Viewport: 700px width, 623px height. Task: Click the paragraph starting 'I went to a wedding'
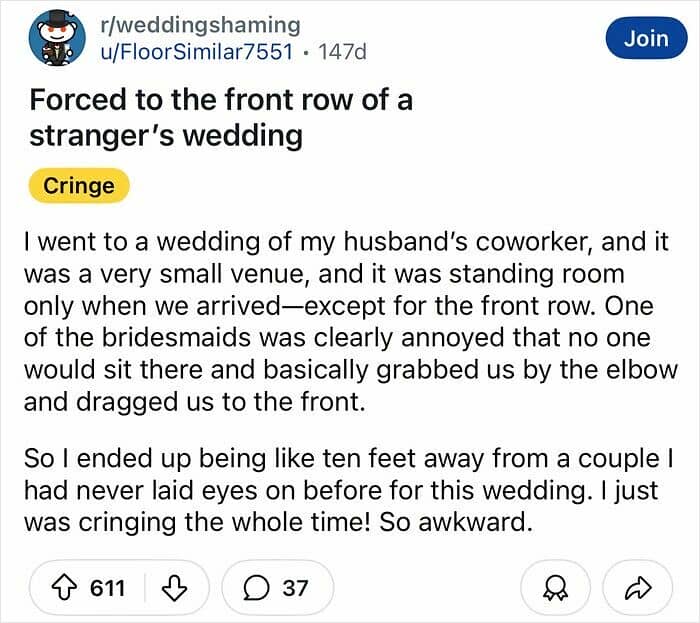[x=350, y=321]
